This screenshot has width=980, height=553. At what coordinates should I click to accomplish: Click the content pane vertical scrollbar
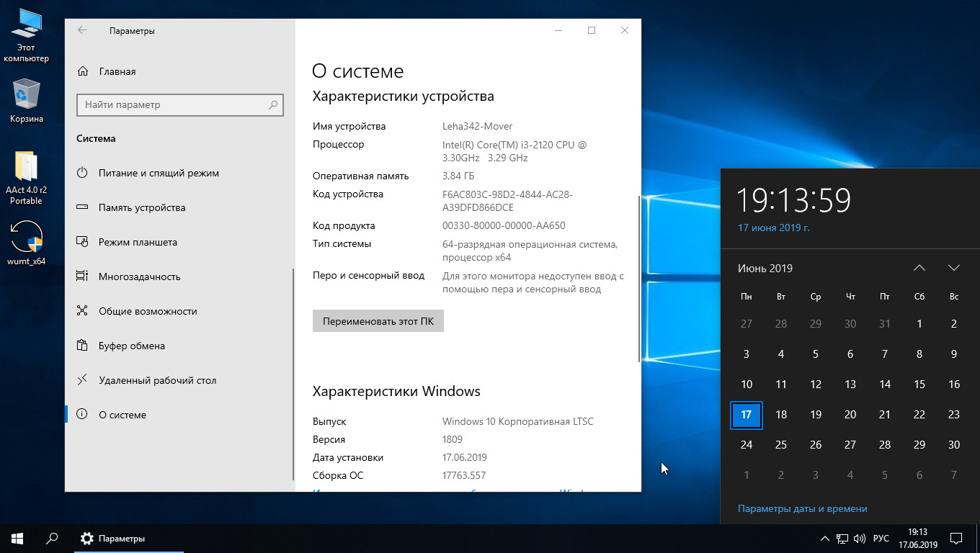click(x=638, y=278)
